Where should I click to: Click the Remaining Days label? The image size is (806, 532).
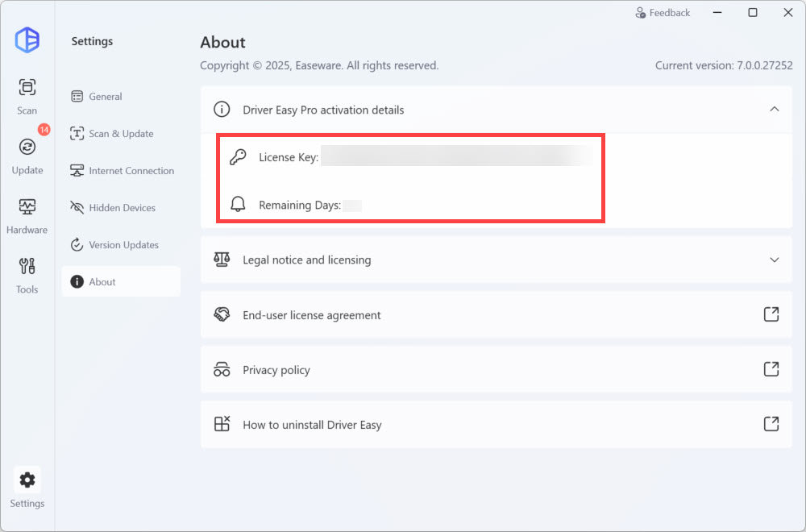point(300,205)
